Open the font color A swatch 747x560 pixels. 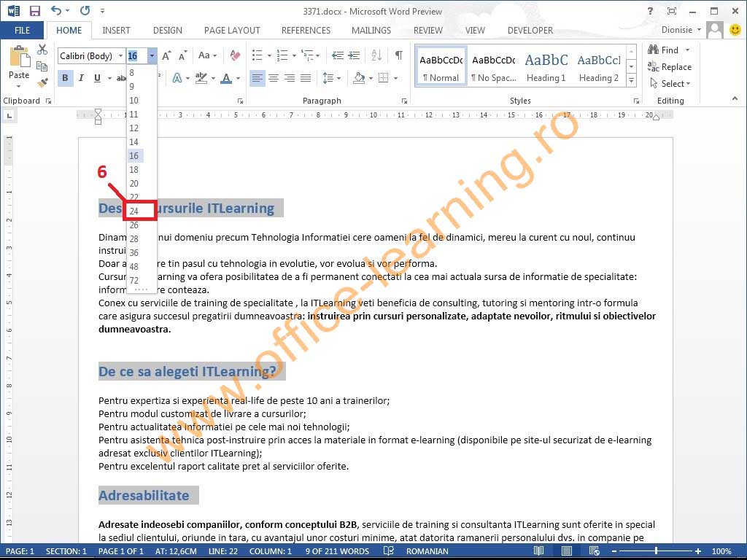pos(226,78)
